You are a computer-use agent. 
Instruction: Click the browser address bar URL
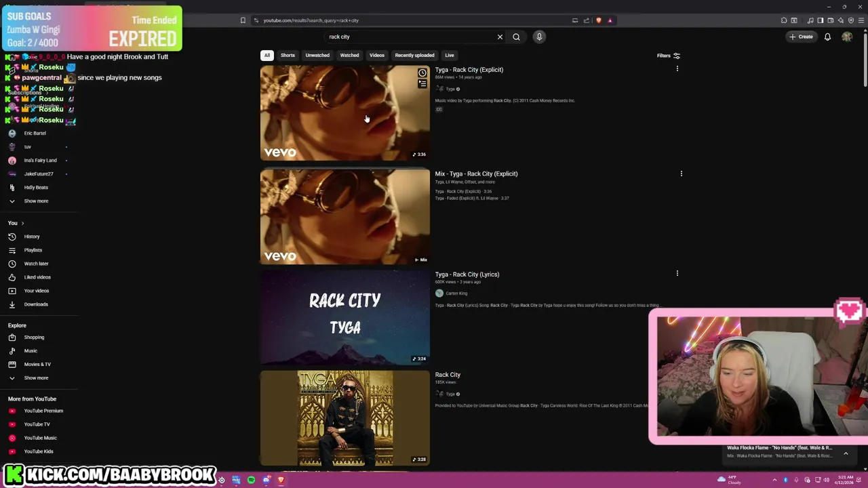coord(311,20)
